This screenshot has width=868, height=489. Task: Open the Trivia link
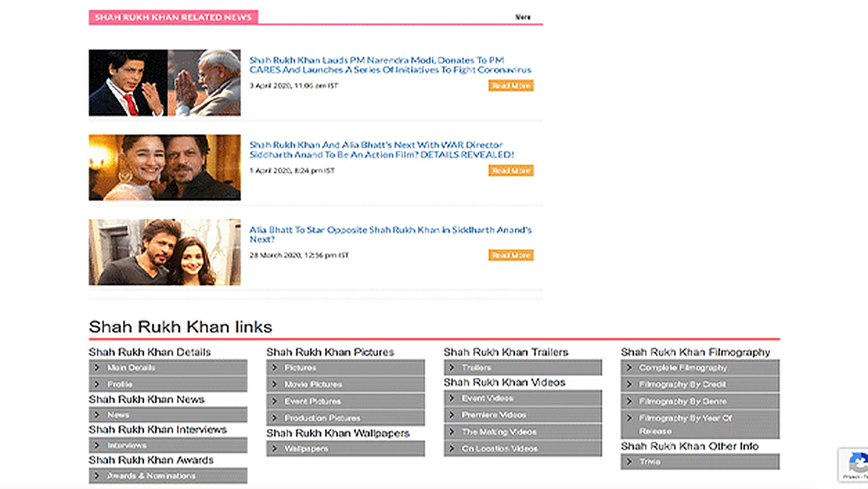pyautogui.click(x=700, y=461)
